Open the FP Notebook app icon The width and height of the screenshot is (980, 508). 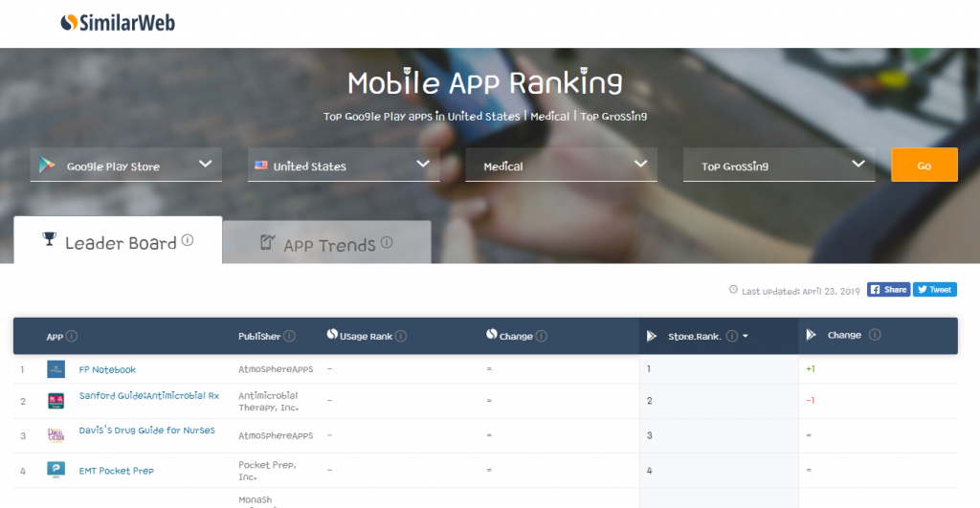click(56, 369)
